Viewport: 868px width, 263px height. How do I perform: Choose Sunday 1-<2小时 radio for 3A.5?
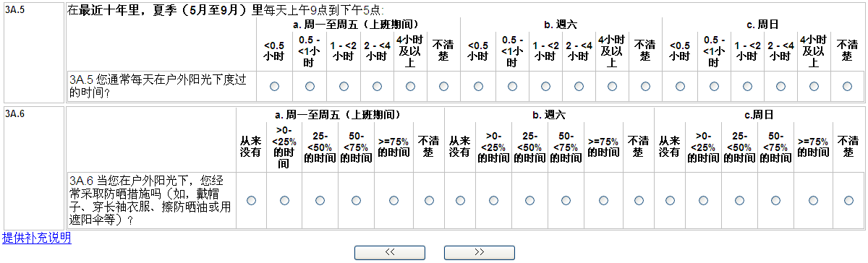click(x=747, y=87)
